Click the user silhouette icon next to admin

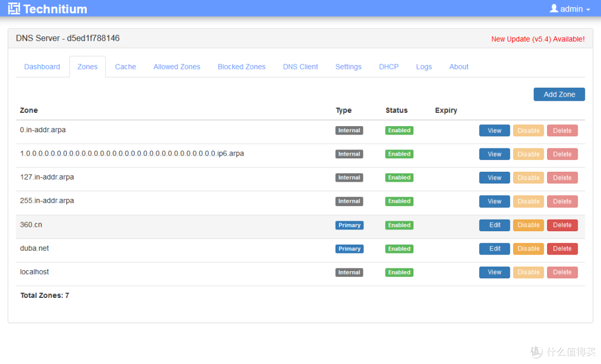(x=554, y=8)
